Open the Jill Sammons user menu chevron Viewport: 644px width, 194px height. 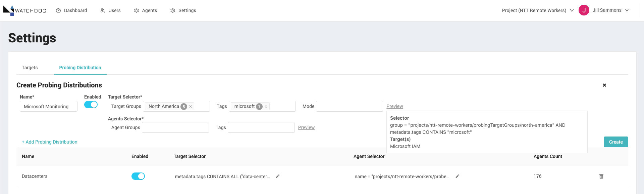(627, 10)
